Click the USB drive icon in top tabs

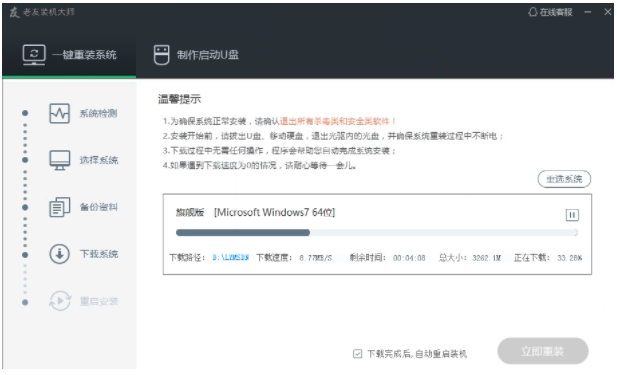pyautogui.click(x=161, y=55)
